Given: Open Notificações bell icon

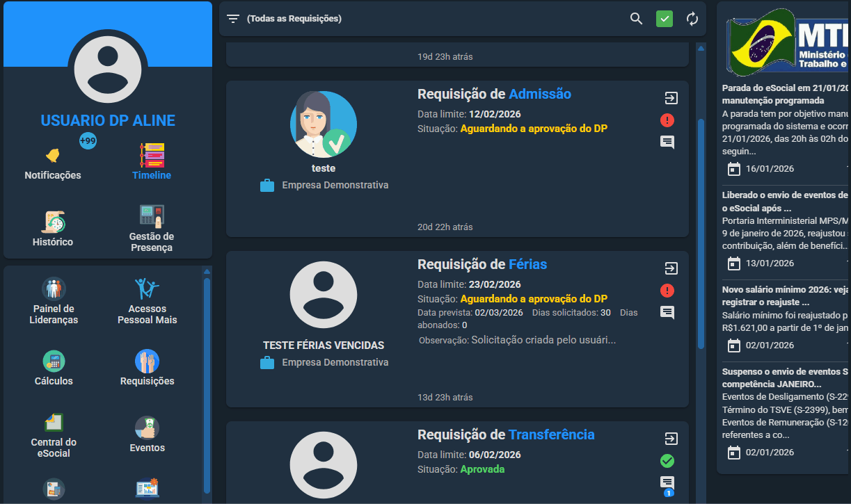Looking at the screenshot, I should tap(53, 154).
